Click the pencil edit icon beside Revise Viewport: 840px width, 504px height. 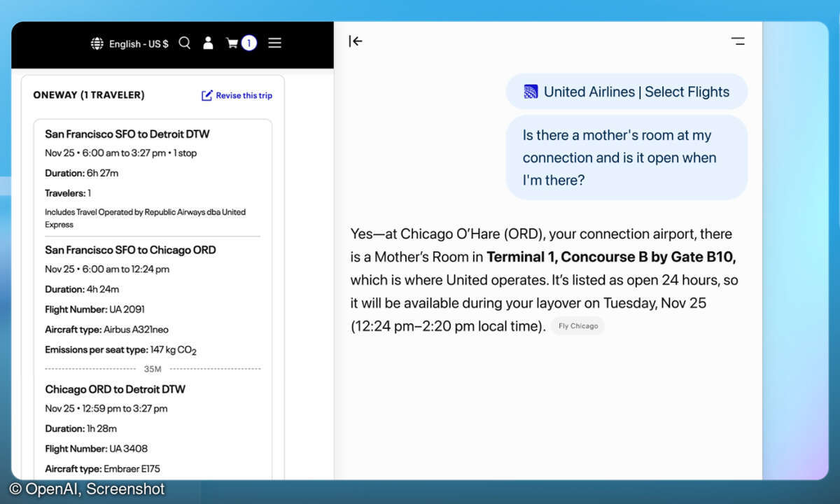[206, 95]
